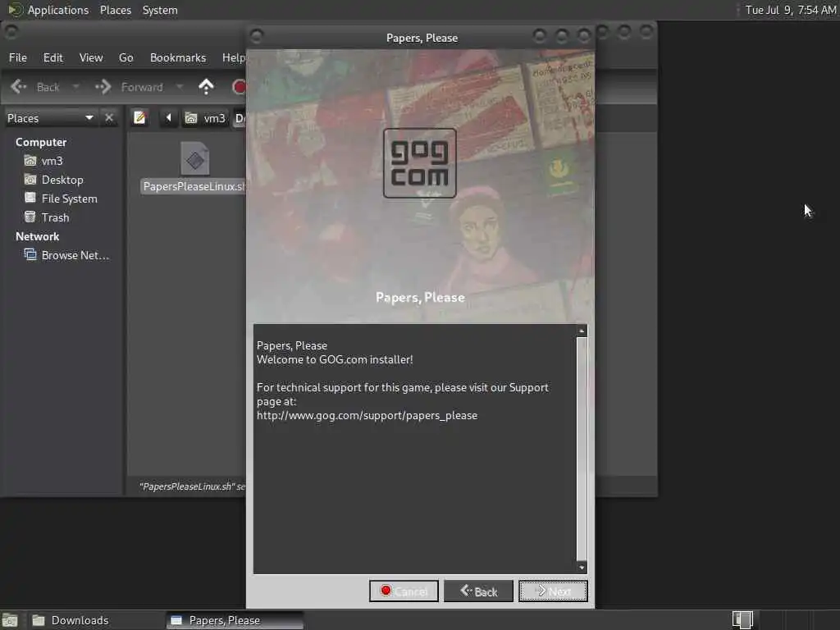Click scrollbar up arrow in installer text
This screenshot has height=630, width=840.
point(582,331)
